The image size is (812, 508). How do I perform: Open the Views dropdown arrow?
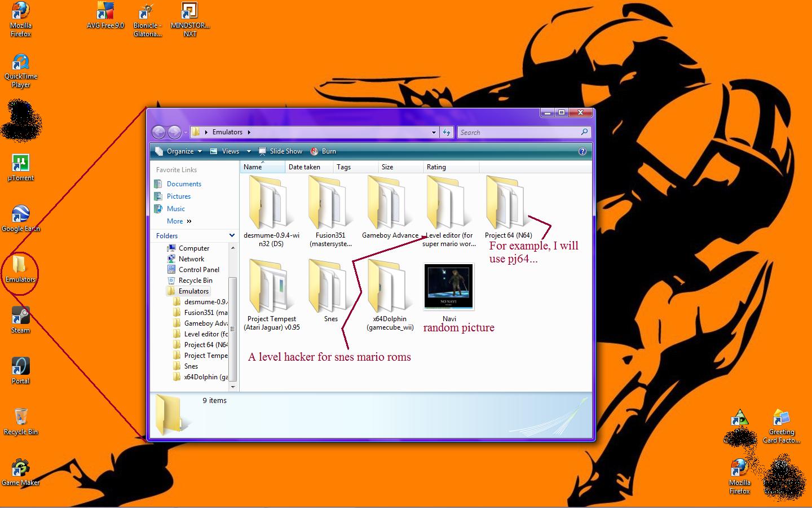point(249,151)
